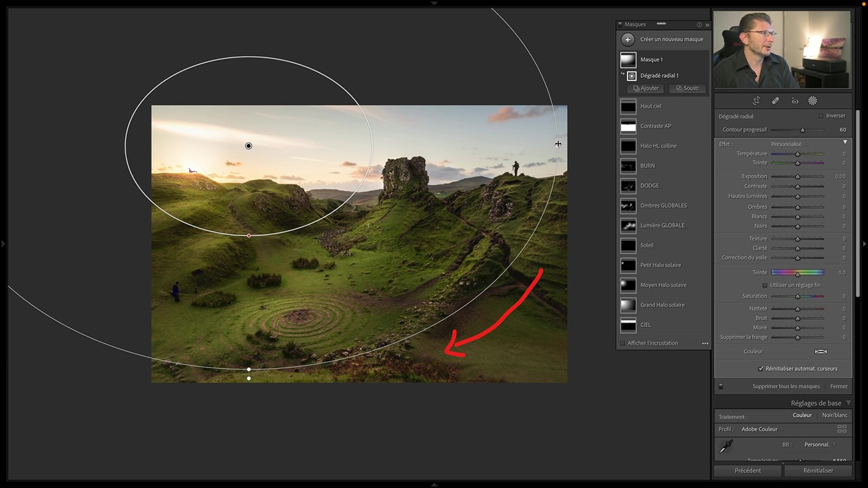
Task: Click the Température slider in Effet section
Action: click(x=797, y=154)
